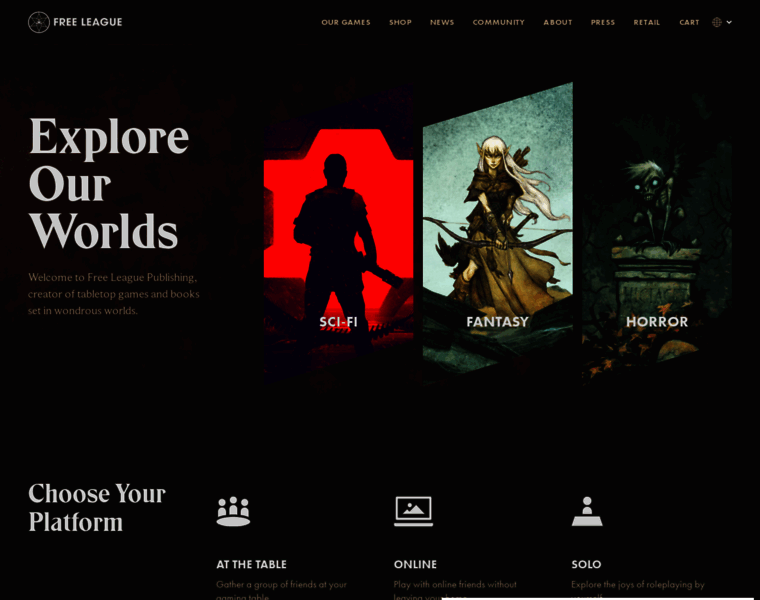760x600 pixels.
Task: Click the Explore Our Worlds headline
Action: [109, 183]
